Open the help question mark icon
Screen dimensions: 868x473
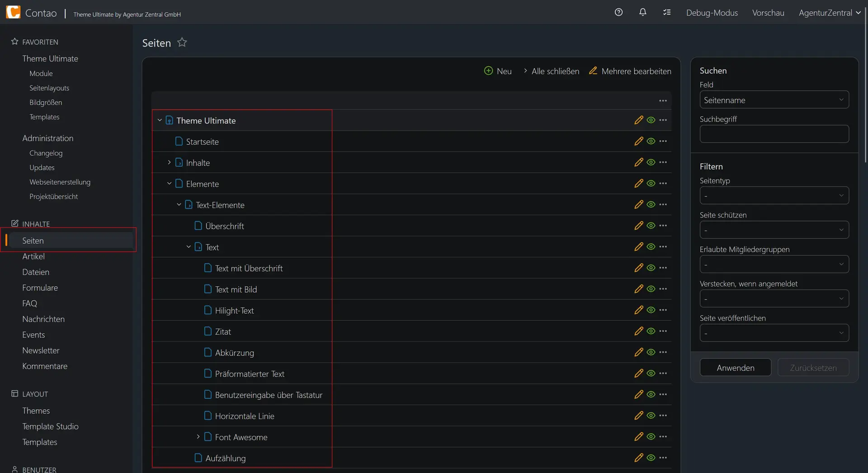(618, 12)
